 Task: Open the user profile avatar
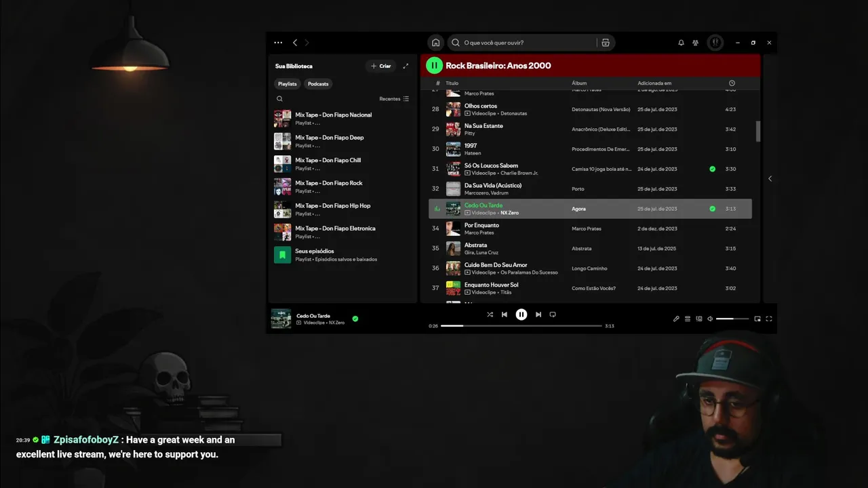click(x=715, y=43)
